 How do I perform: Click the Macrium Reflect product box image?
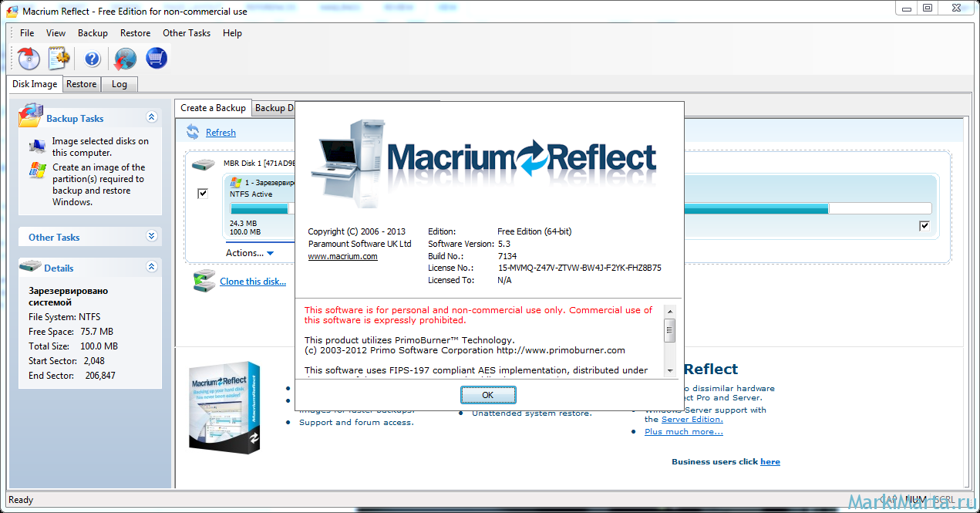224,407
